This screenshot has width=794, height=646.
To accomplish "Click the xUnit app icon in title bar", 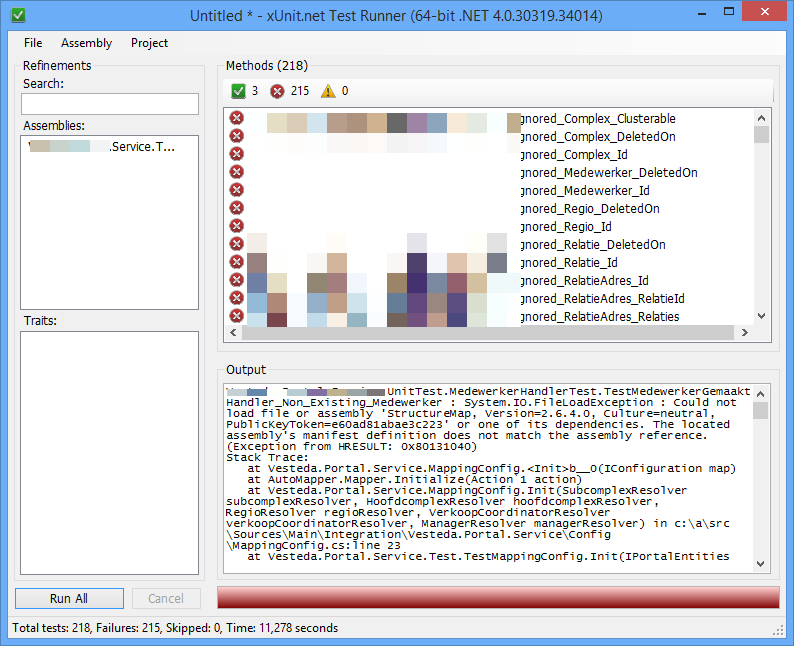I will click(x=15, y=15).
